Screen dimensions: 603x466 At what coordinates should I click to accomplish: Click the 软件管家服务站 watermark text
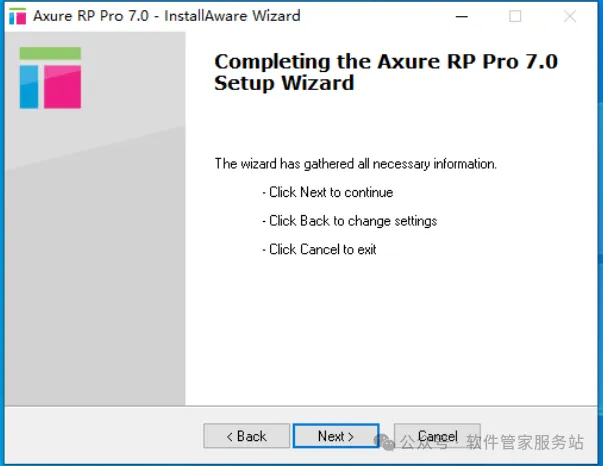[525, 442]
